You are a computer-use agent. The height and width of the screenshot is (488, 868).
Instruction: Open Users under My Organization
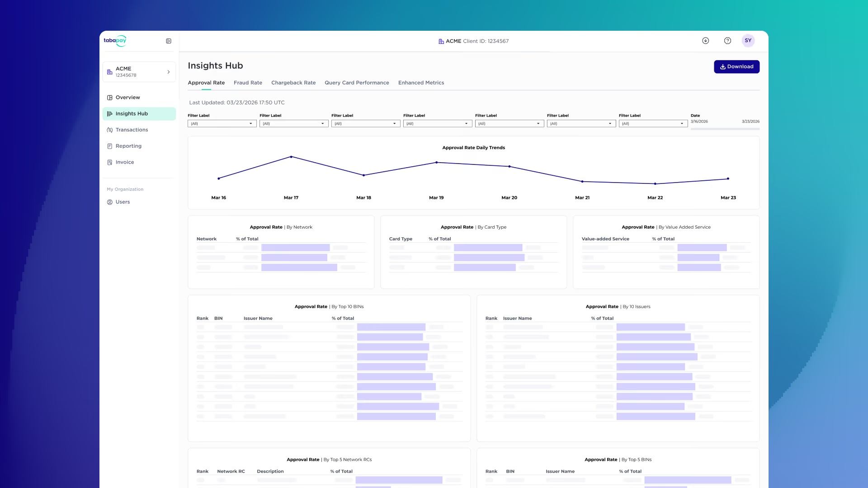click(139, 202)
